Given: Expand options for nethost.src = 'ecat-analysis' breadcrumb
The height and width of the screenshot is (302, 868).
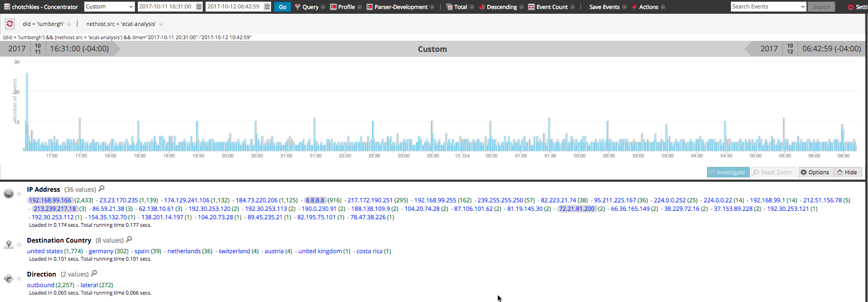Looking at the screenshot, I should click(x=161, y=24).
